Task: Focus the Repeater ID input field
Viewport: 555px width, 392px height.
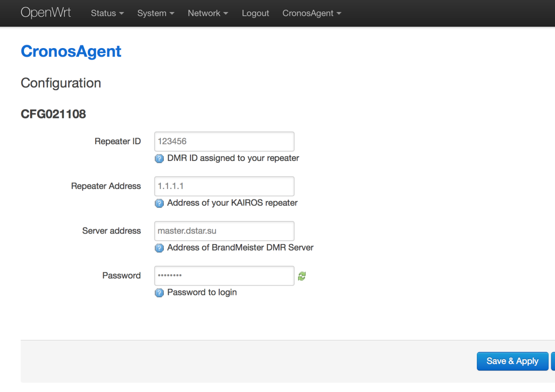Action: [x=224, y=141]
